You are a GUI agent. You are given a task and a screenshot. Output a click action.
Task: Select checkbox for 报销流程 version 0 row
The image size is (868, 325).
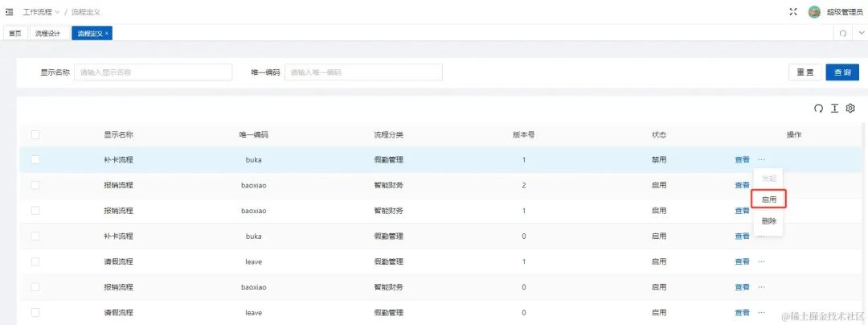35,287
